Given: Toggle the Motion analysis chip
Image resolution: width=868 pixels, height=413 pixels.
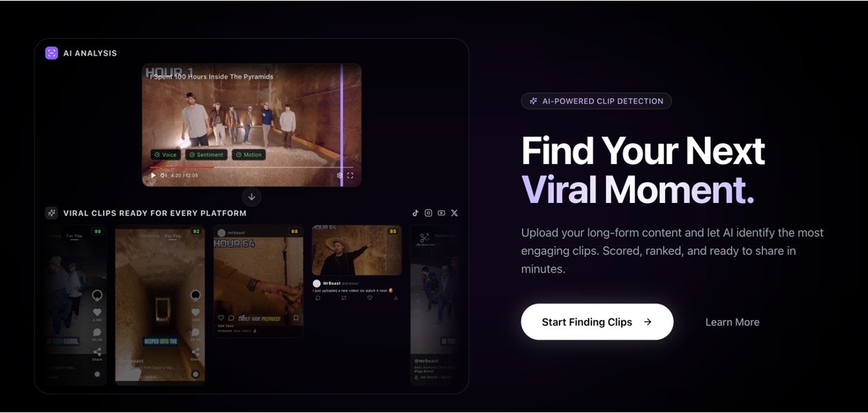Looking at the screenshot, I should [x=249, y=155].
